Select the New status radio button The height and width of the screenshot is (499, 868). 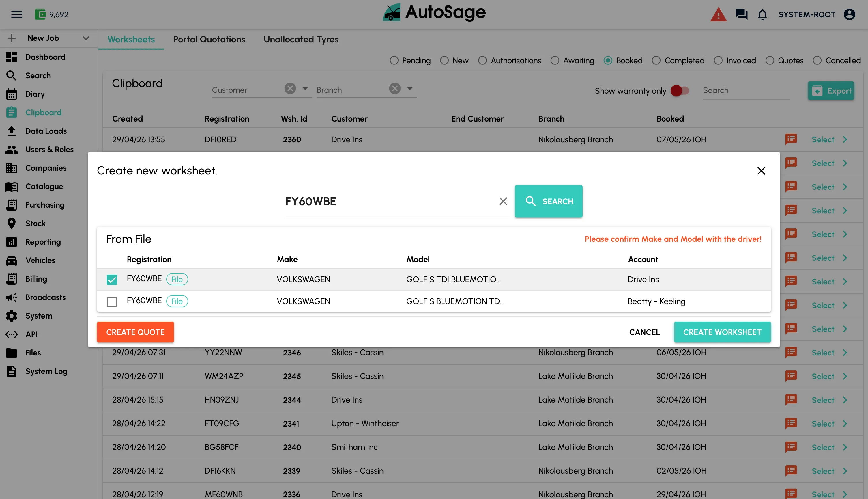444,61
